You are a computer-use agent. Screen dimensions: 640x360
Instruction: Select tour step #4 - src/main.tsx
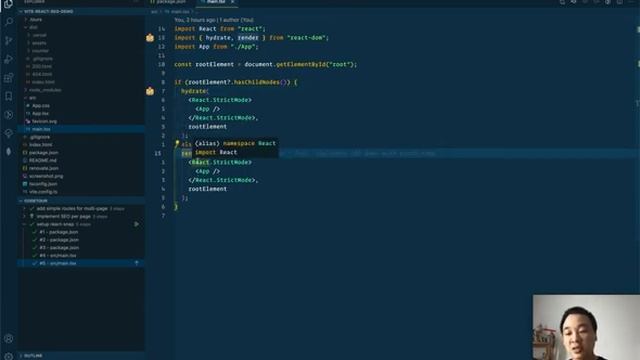tap(57, 256)
